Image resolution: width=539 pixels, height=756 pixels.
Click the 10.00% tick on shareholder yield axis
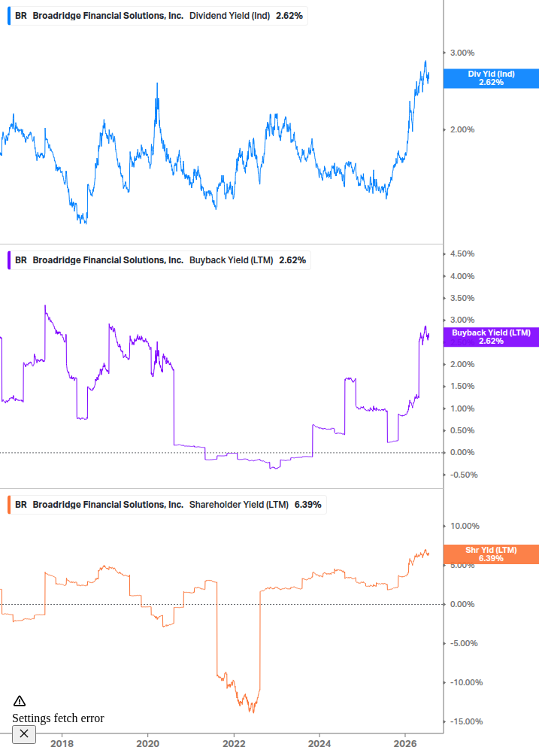(x=465, y=526)
